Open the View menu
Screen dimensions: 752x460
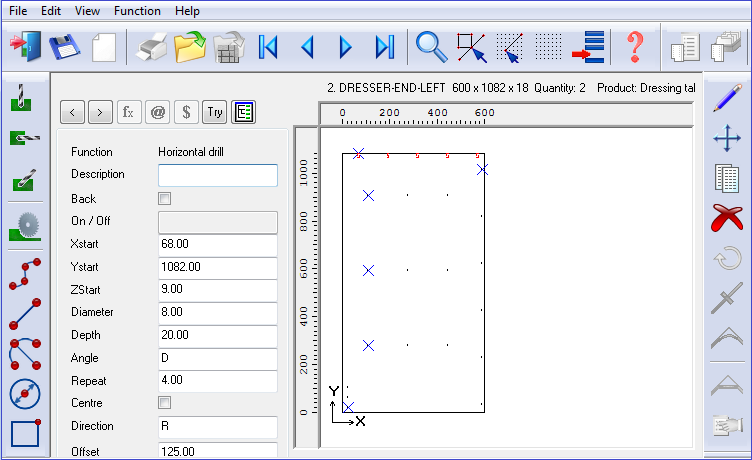coord(87,11)
